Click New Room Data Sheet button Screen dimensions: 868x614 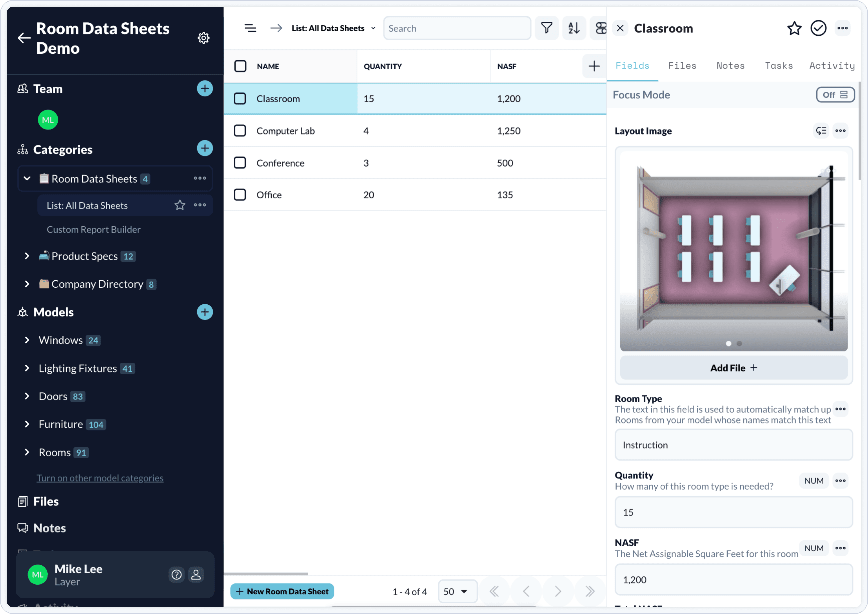282,591
